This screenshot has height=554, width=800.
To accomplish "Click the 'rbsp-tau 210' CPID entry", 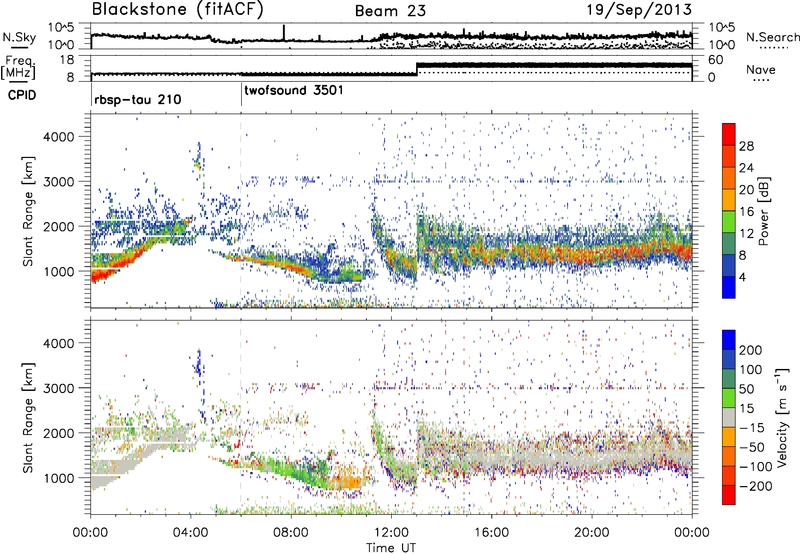I will click(x=138, y=99).
